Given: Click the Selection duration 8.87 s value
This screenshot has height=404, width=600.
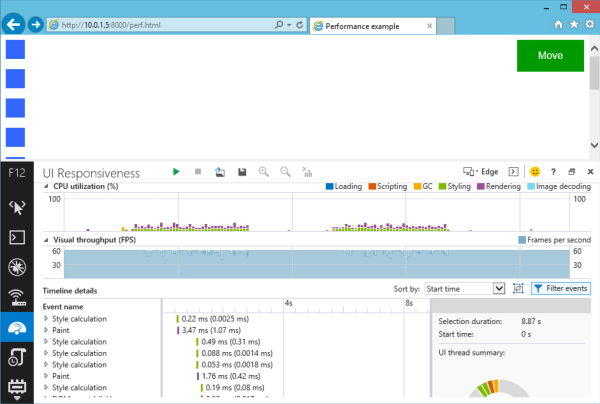Looking at the screenshot, I should (x=531, y=321).
